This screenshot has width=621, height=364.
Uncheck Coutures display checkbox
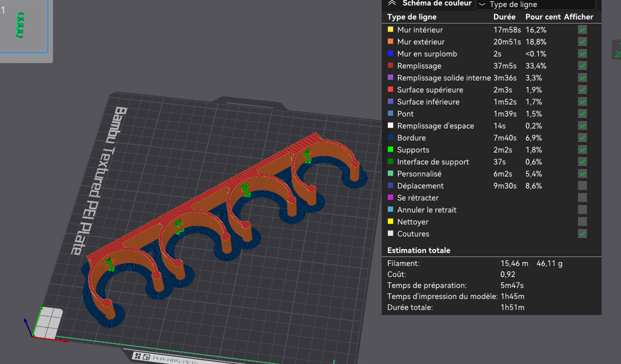tap(582, 234)
